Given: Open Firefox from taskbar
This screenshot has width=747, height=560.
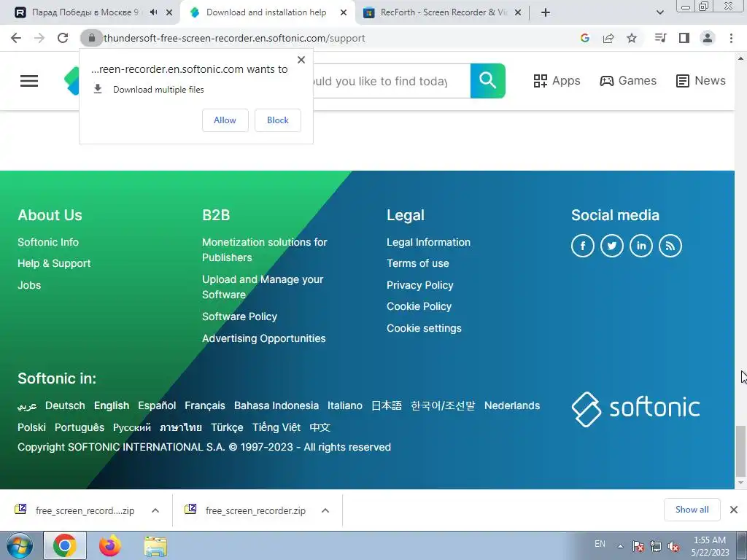Looking at the screenshot, I should tap(110, 545).
